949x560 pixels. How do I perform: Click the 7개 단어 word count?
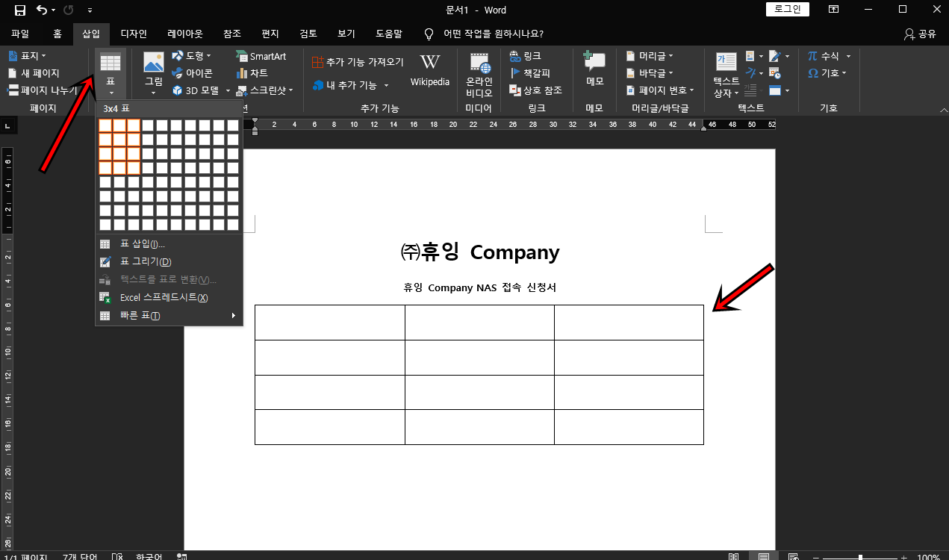pos(79,557)
